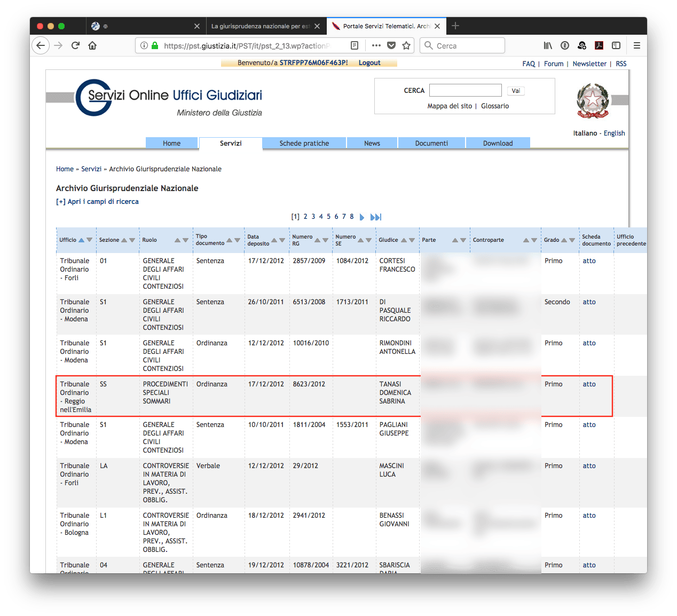The image size is (677, 616).
Task: Click Servizi in the breadcrumb
Action: (91, 169)
